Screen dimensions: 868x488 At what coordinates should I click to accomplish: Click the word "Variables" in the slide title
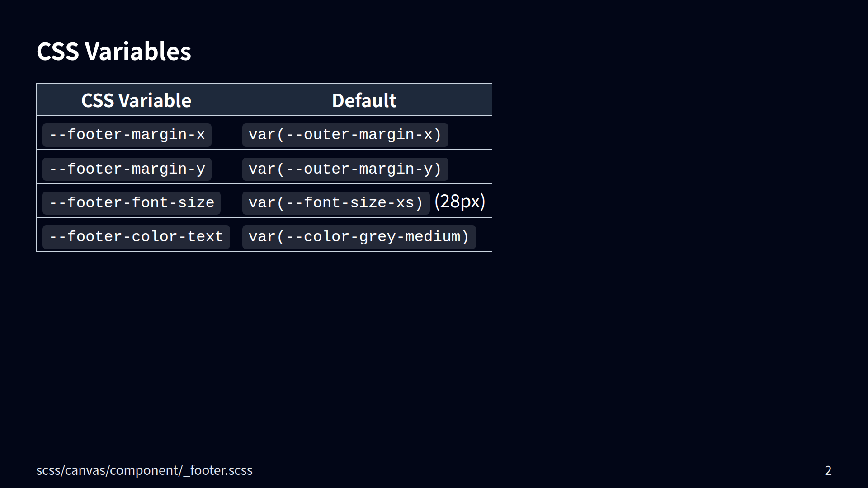point(138,52)
